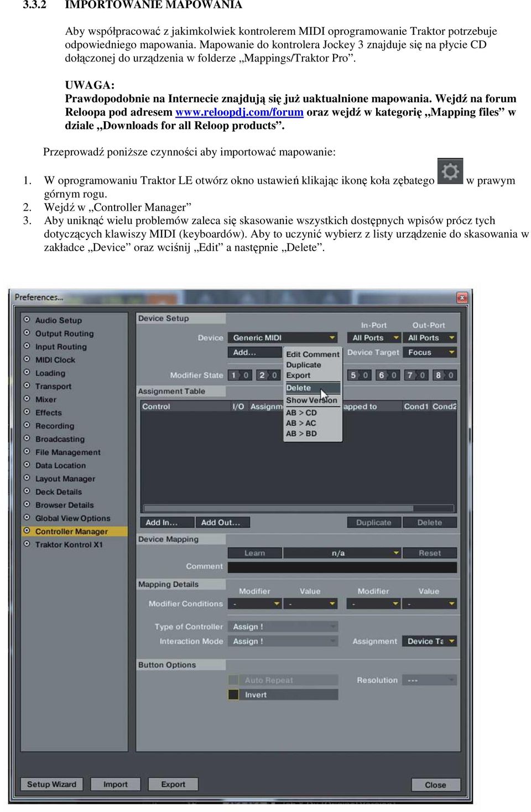Click the Reset button

pos(430,553)
